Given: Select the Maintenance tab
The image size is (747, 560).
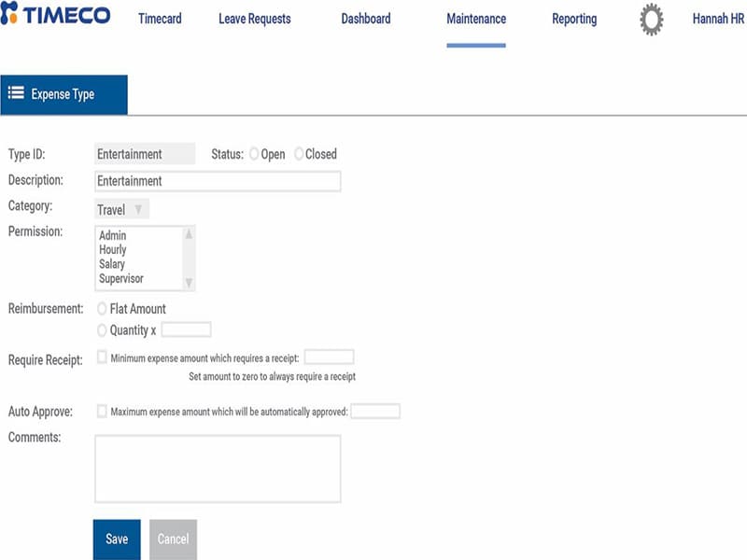Looking at the screenshot, I should tap(476, 19).
